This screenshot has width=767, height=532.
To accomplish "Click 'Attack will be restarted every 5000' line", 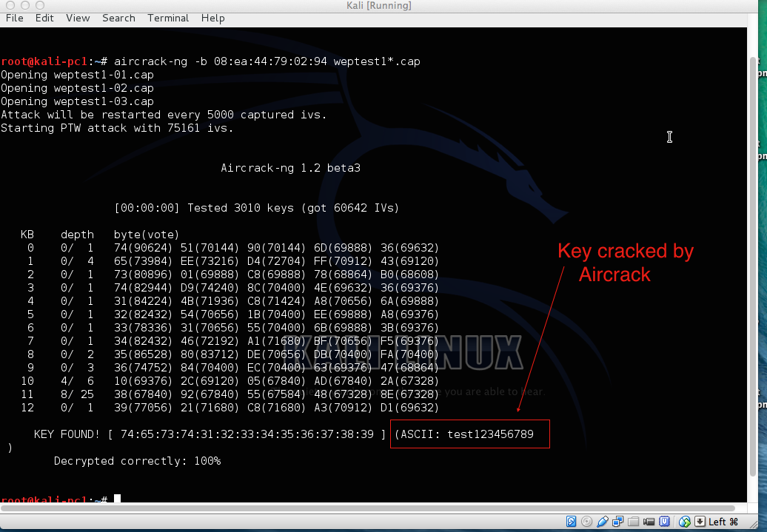I will coord(164,115).
